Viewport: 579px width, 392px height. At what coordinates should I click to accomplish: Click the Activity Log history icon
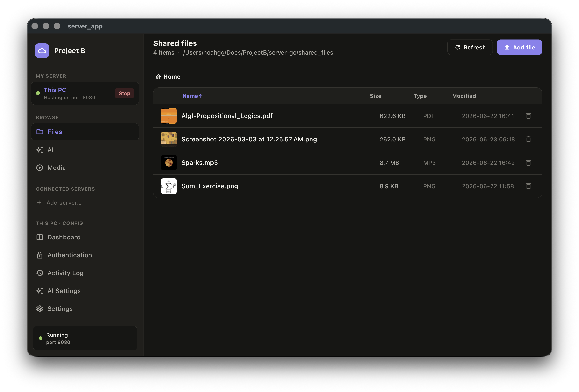point(40,273)
